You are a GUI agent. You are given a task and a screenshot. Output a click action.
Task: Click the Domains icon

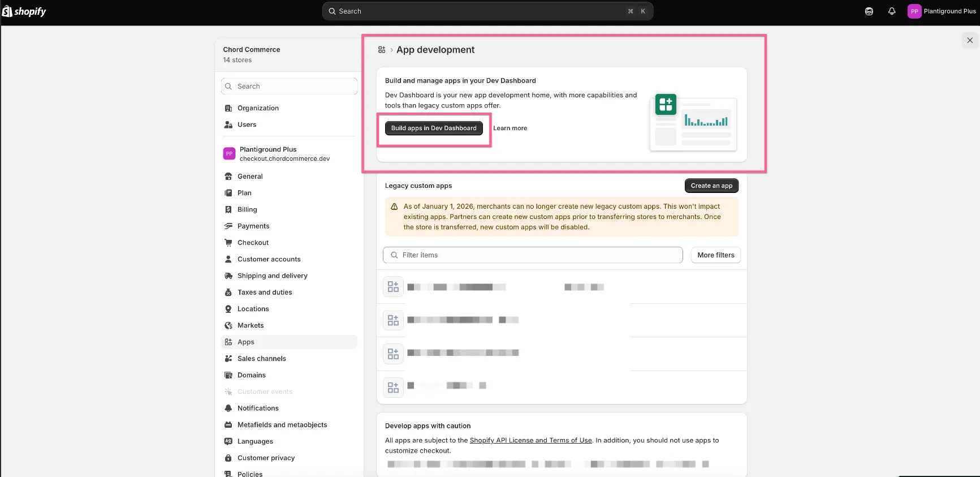228,375
